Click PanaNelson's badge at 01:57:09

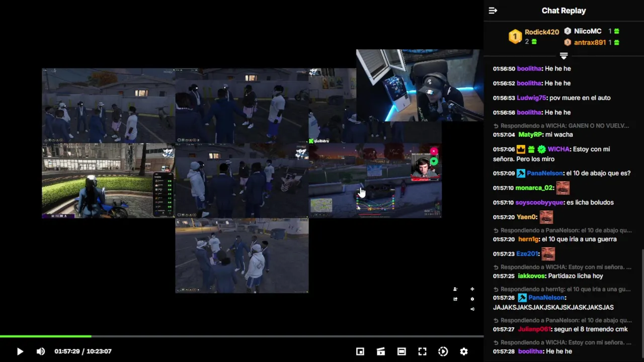[x=521, y=173]
